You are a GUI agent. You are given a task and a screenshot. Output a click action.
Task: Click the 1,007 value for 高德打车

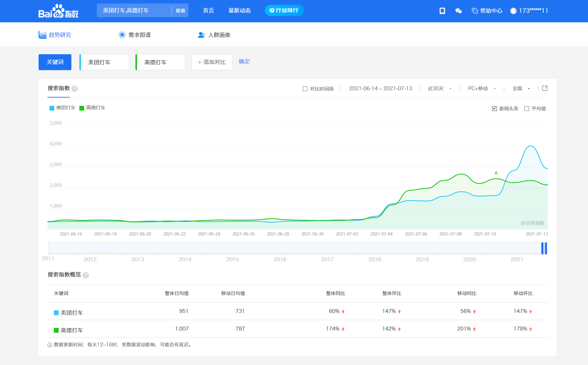(x=182, y=329)
